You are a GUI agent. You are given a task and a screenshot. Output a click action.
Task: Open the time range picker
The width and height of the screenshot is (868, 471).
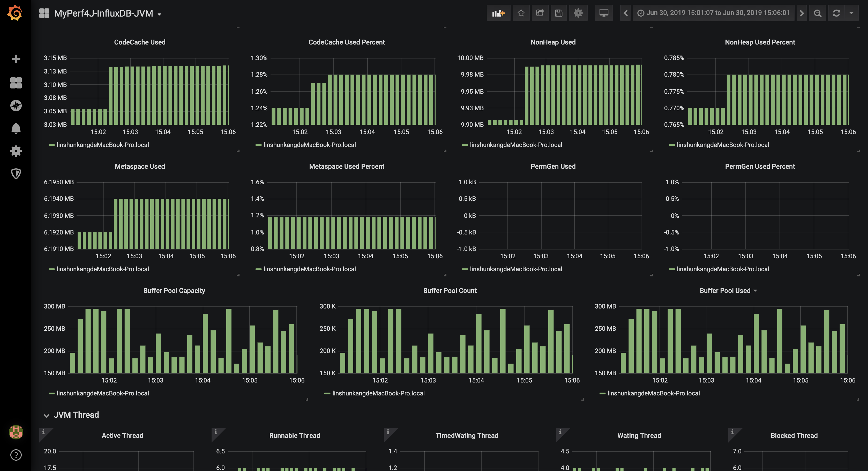[713, 13]
